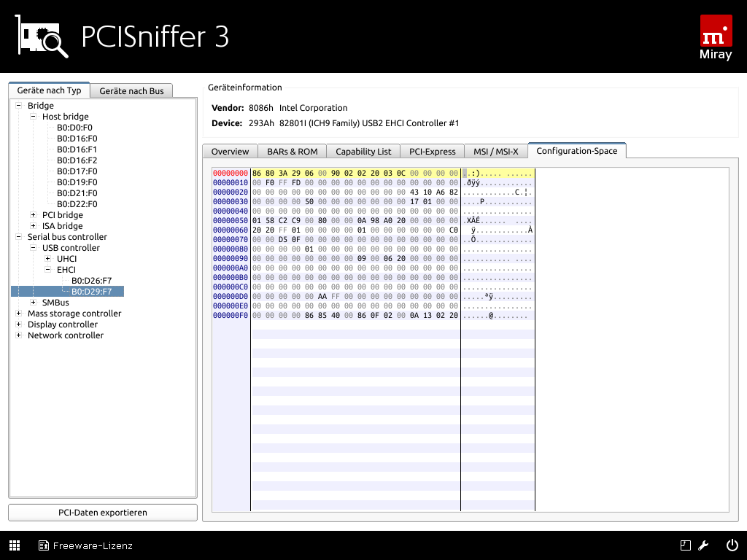Screen dimensions: 747x560
Task: Click the Bridge category label
Action: coord(41,106)
